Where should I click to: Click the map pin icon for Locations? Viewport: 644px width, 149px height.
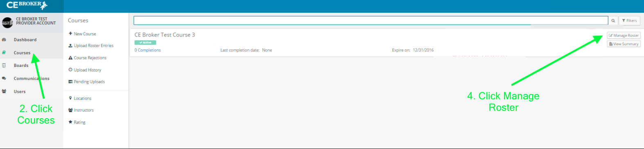(x=70, y=98)
